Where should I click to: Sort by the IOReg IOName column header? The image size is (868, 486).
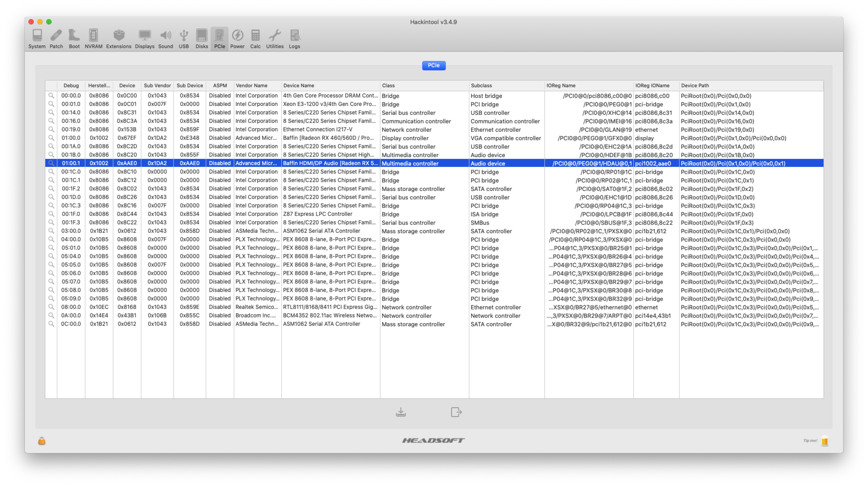[x=656, y=86]
